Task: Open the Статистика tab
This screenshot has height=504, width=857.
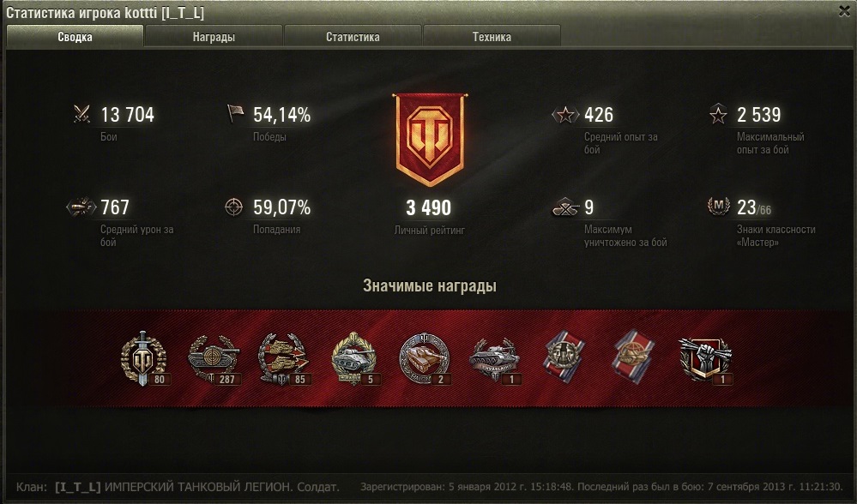Action: (x=353, y=37)
